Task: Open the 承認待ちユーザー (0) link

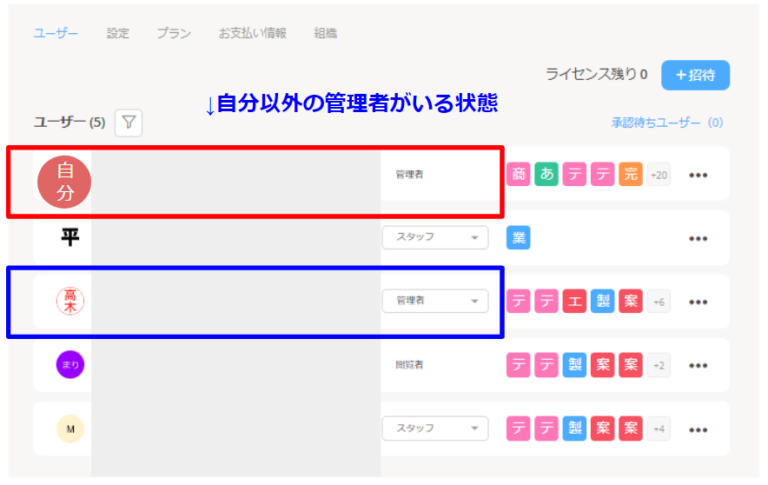Action: pyautogui.click(x=667, y=123)
